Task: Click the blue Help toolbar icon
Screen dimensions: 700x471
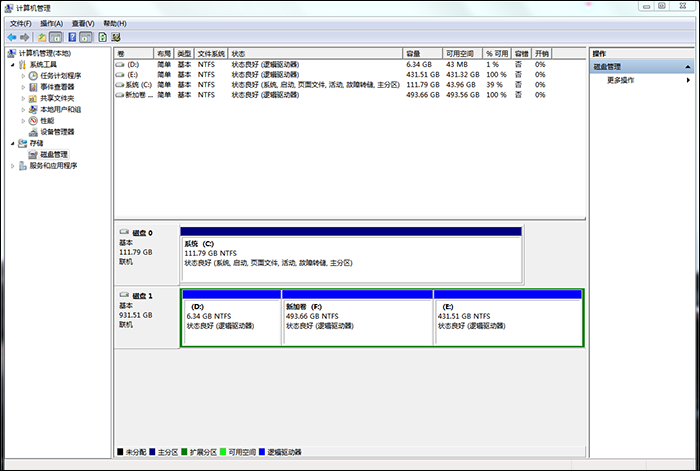Action: coord(72,37)
